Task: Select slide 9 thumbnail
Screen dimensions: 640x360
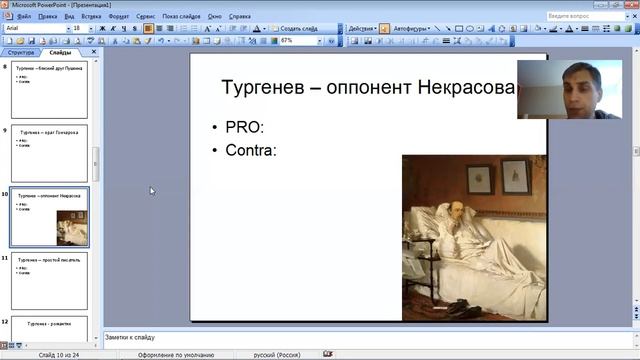Action: [x=49, y=153]
